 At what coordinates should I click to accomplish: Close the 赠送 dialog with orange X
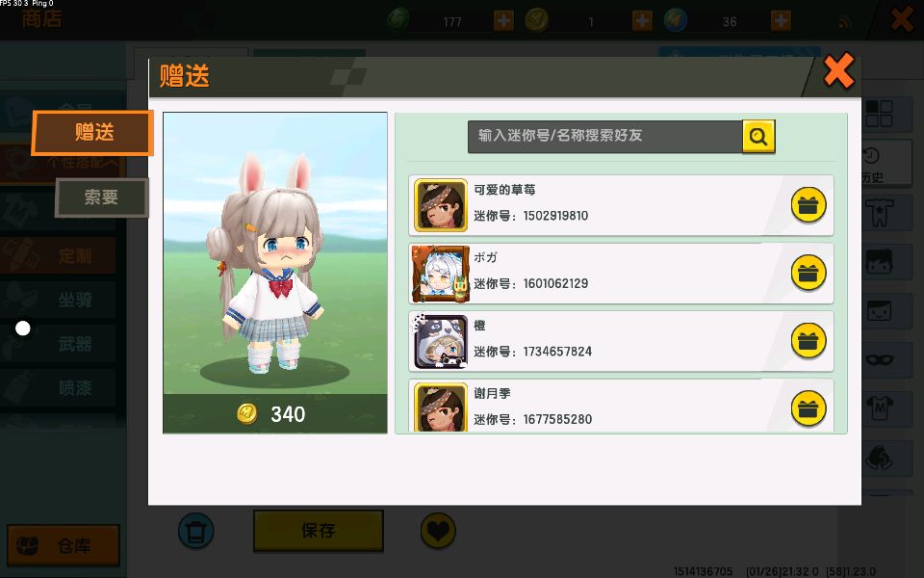[838, 71]
